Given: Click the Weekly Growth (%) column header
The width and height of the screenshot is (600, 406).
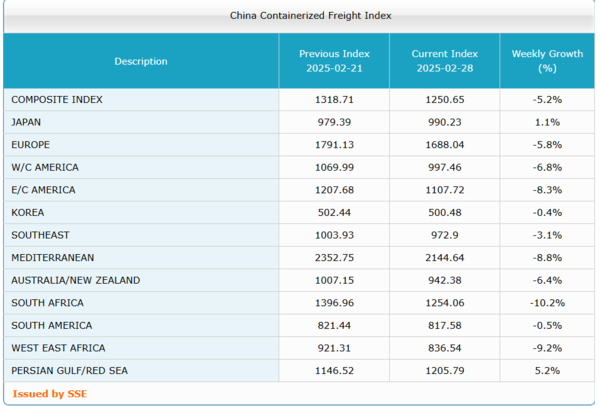Looking at the screenshot, I should click(x=546, y=61).
